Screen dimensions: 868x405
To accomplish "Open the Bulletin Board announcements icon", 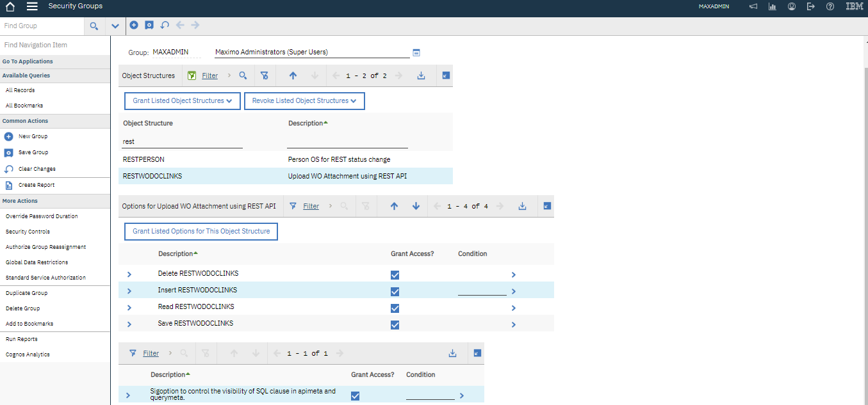I will point(753,6).
